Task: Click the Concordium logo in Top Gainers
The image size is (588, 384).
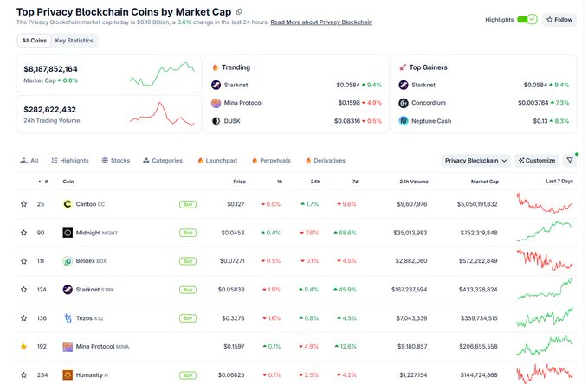Action: click(404, 103)
